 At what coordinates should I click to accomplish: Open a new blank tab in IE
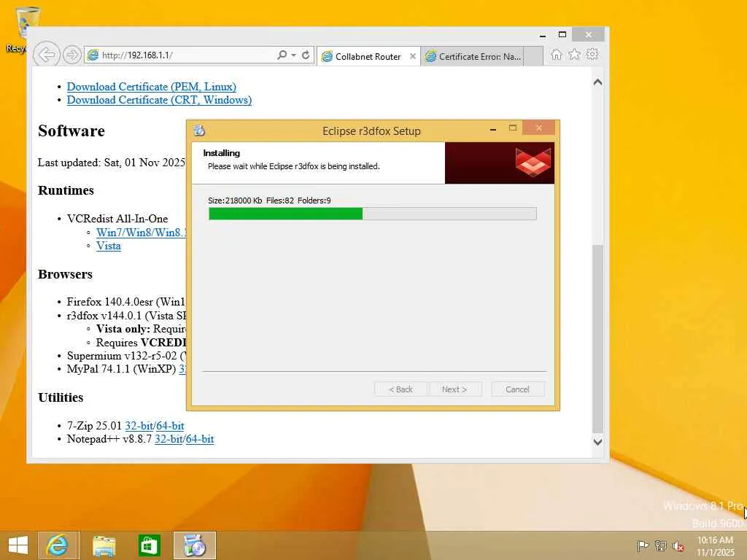[x=533, y=56]
